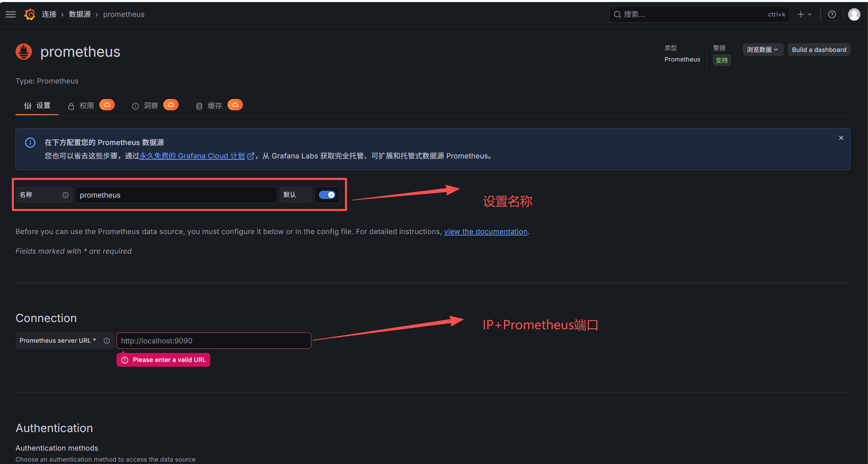This screenshot has height=464, width=868.
Task: Open the 永久免费的 Grafana Cloud 计划 link
Action: (197, 156)
